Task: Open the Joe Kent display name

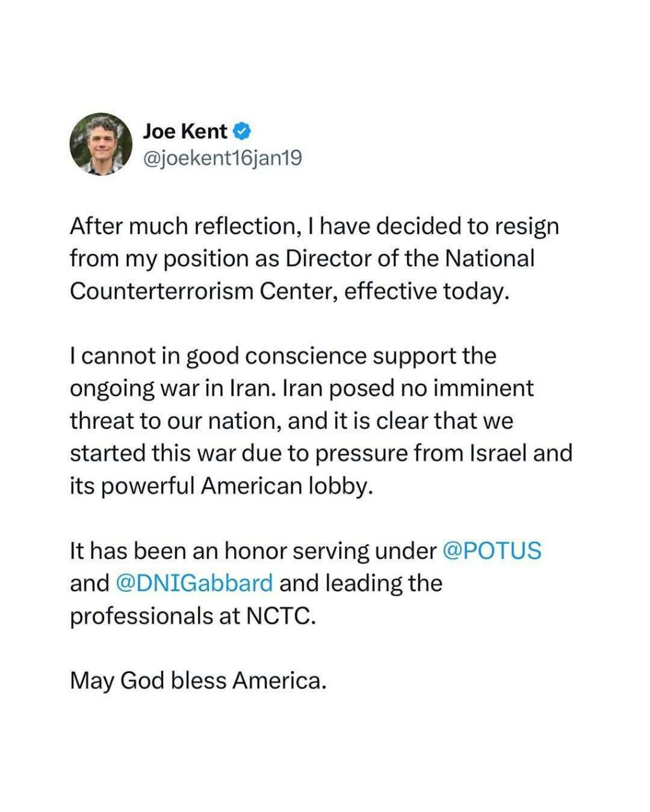Action: point(185,131)
